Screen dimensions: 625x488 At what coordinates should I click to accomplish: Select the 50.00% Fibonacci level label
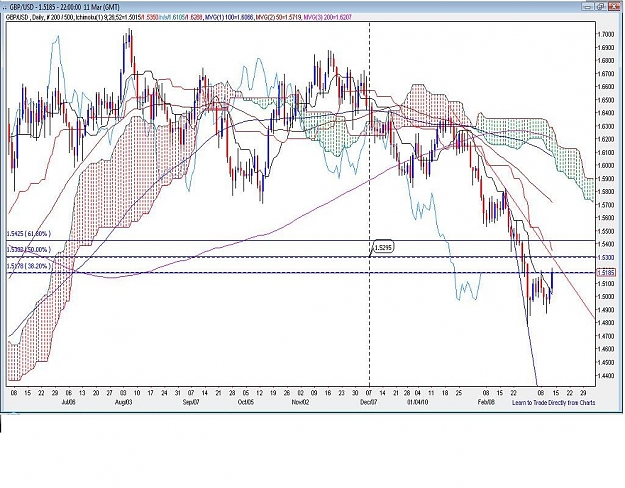pyautogui.click(x=29, y=250)
